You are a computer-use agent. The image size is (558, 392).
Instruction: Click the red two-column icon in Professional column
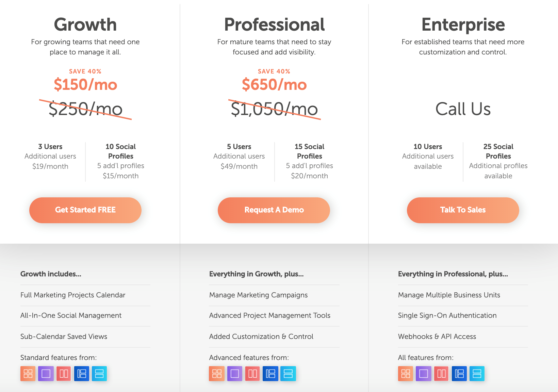coord(252,373)
